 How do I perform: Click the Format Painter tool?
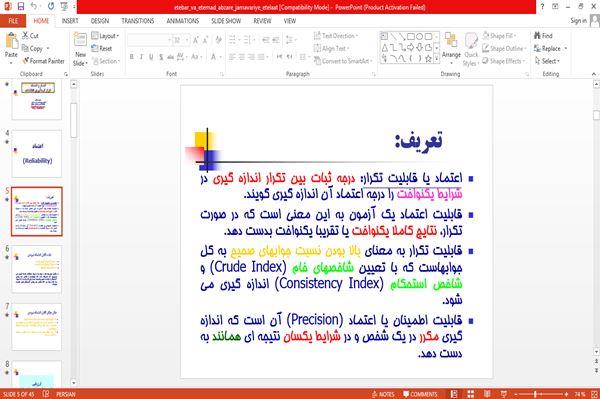[43, 61]
